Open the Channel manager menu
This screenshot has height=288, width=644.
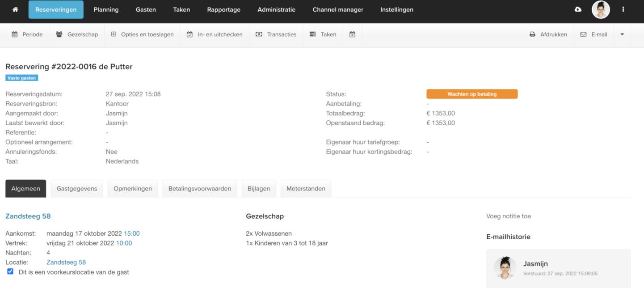337,9
